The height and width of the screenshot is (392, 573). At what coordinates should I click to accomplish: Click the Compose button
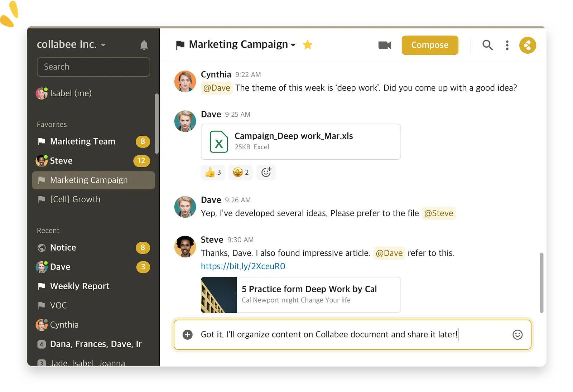click(430, 45)
